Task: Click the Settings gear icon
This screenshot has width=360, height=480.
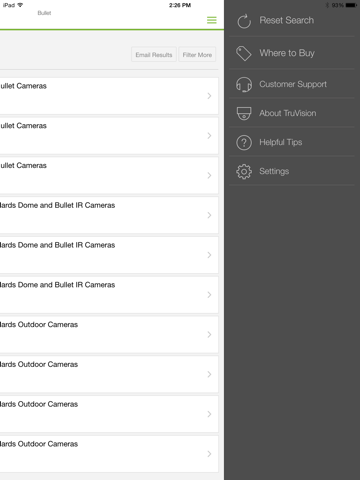Action: (244, 172)
